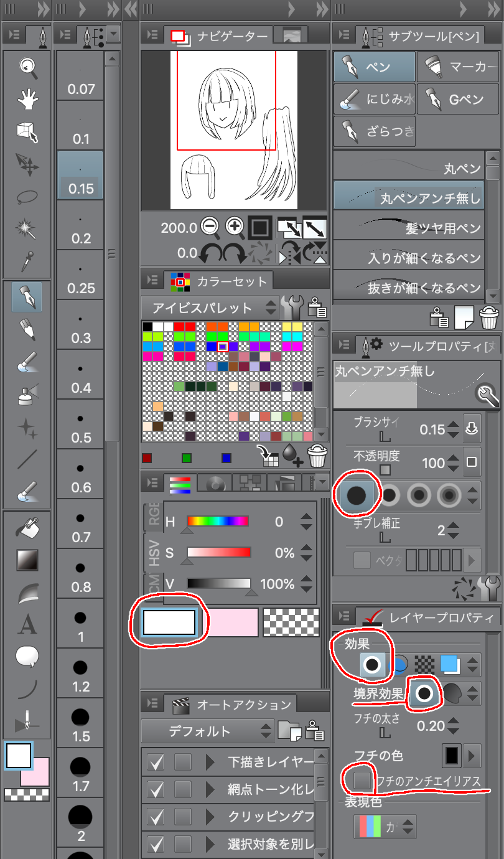Select the Hand move tool

pos(27,99)
